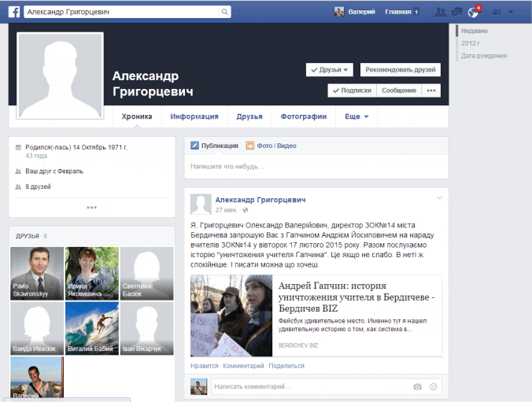Screen dimensions: 532x402
Task: Open the three-dots more actions button
Action: tap(431, 90)
